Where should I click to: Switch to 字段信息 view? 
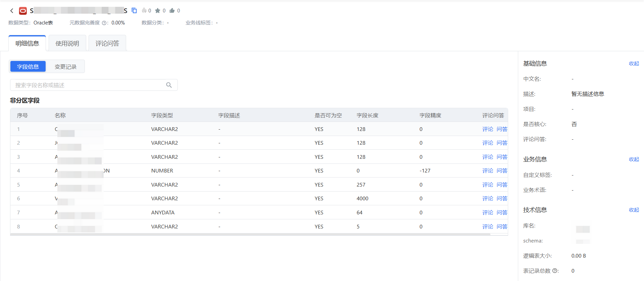point(28,67)
